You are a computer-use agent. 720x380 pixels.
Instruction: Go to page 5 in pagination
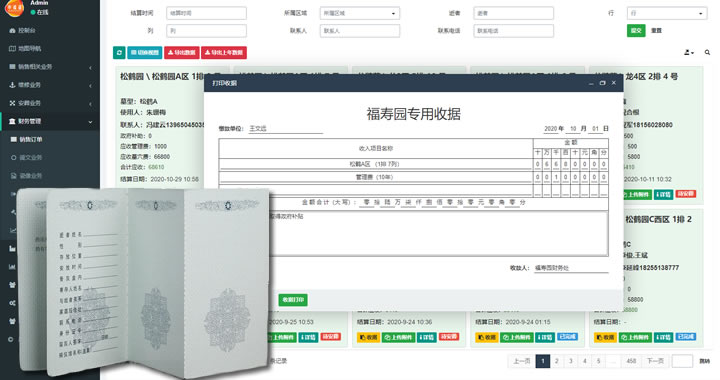pos(599,361)
